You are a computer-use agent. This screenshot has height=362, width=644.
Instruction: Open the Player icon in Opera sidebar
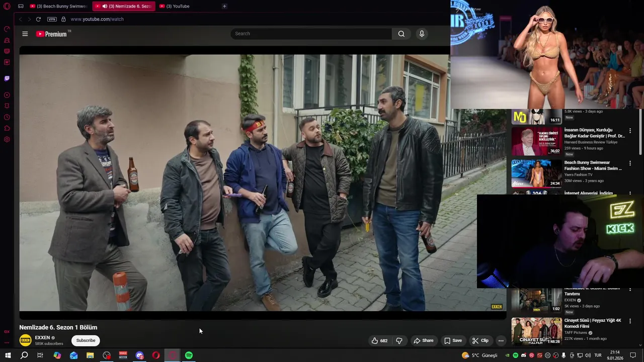click(7, 95)
